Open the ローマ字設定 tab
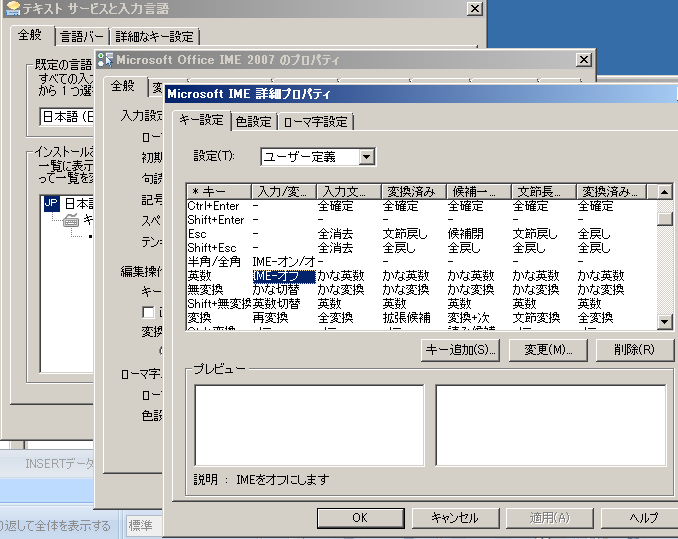 tap(316, 122)
